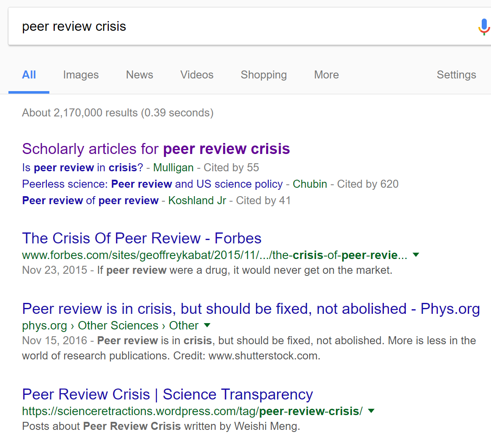Open the Phys.org peer review crisis result
491x448 pixels.
click(x=251, y=309)
